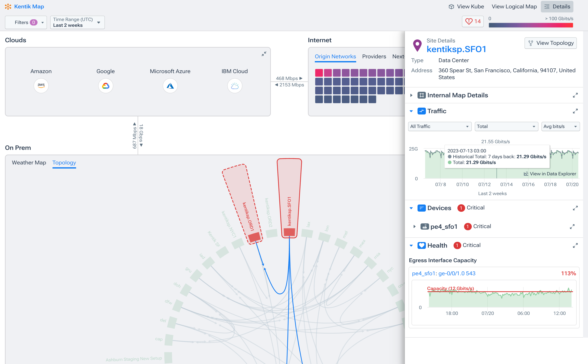Viewport: 588px width, 364px height.
Task: Click the View Topology button
Action: tap(550, 43)
